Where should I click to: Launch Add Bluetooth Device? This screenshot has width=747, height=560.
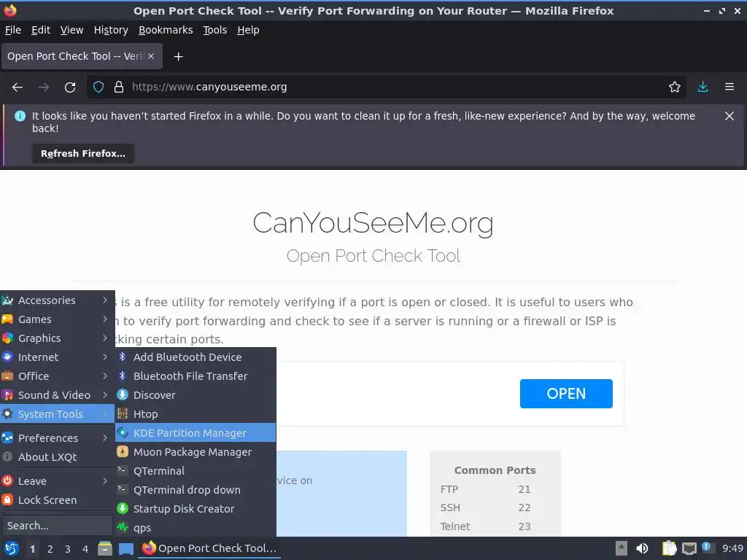(x=196, y=357)
